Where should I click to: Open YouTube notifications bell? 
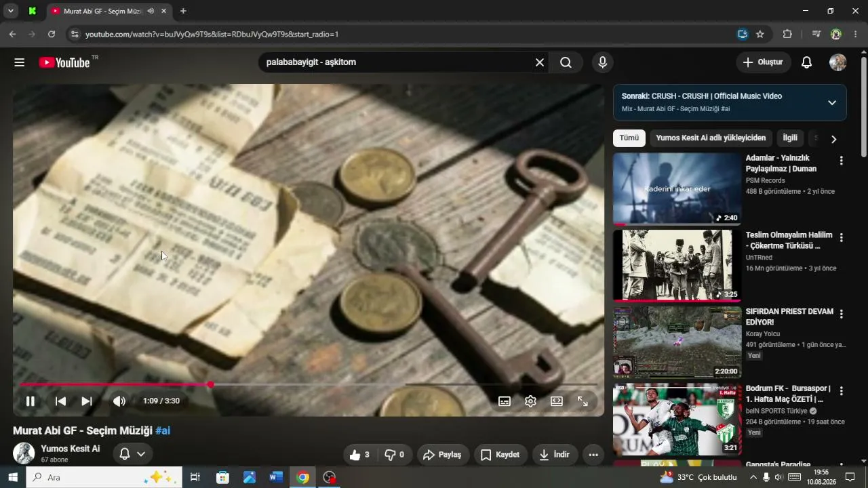click(x=806, y=62)
